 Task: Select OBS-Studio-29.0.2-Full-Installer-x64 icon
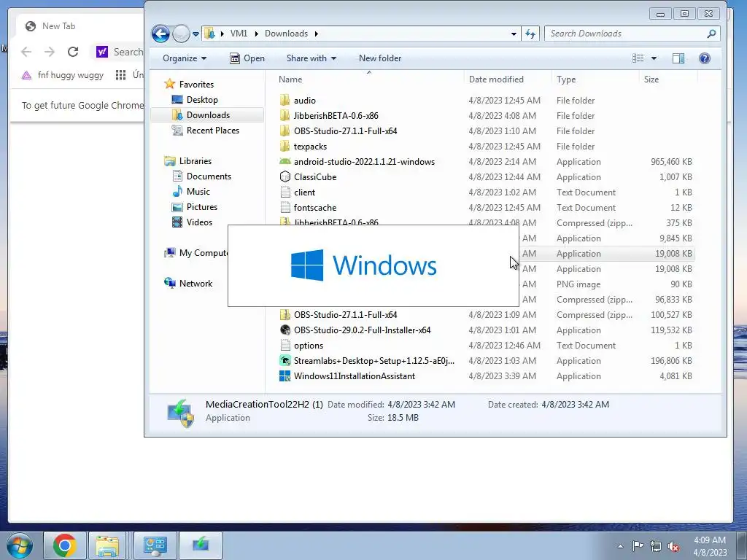coord(285,330)
